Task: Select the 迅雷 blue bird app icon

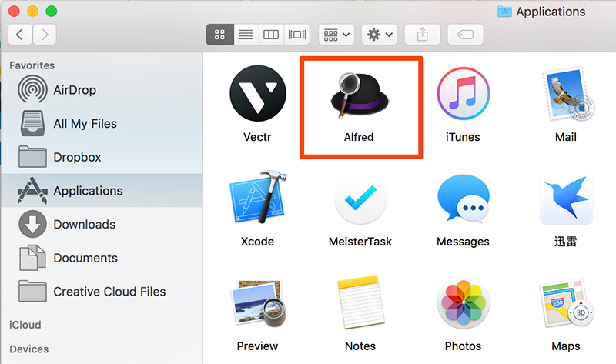Action: click(x=566, y=199)
